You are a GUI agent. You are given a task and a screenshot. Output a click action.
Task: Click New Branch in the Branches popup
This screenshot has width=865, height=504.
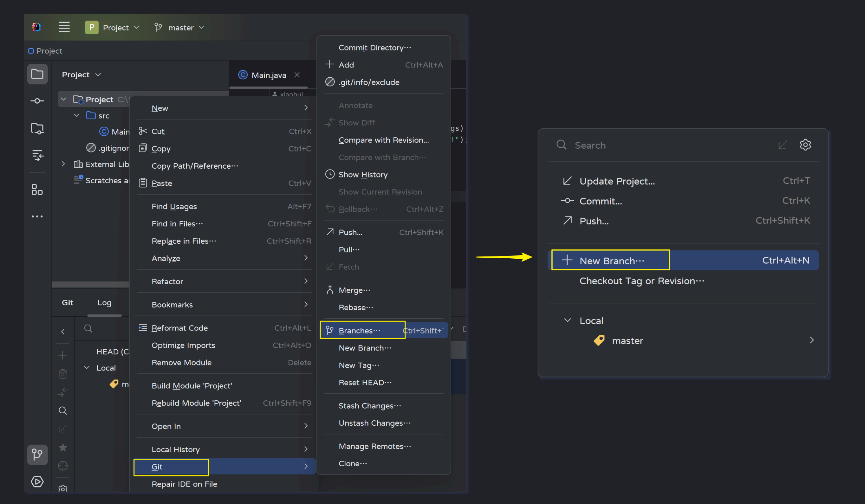coord(611,261)
